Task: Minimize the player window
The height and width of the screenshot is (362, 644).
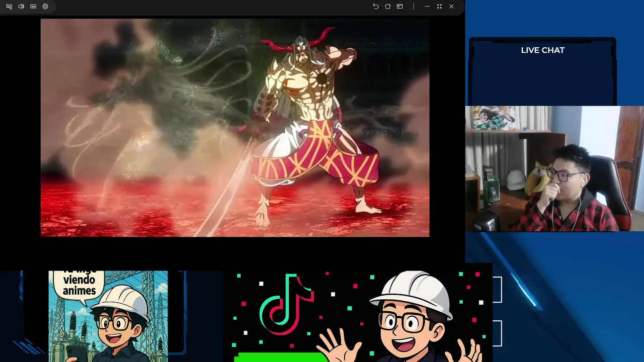Action: click(x=427, y=7)
